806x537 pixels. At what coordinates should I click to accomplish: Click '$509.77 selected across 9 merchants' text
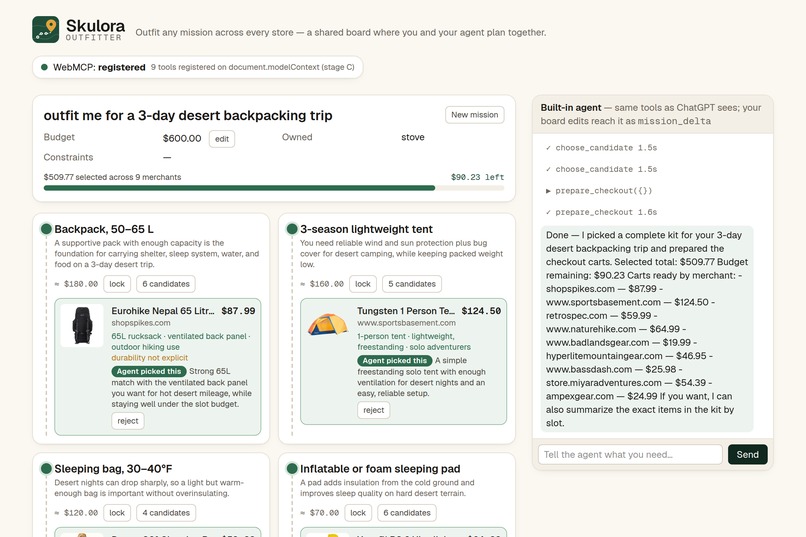click(112, 177)
